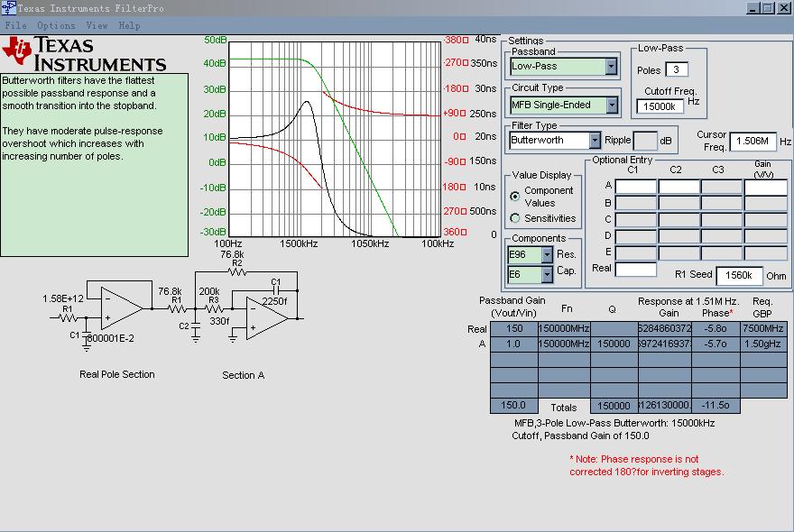Open the Options menu
Screen dimensions: 794x532
pyautogui.click(x=56, y=25)
